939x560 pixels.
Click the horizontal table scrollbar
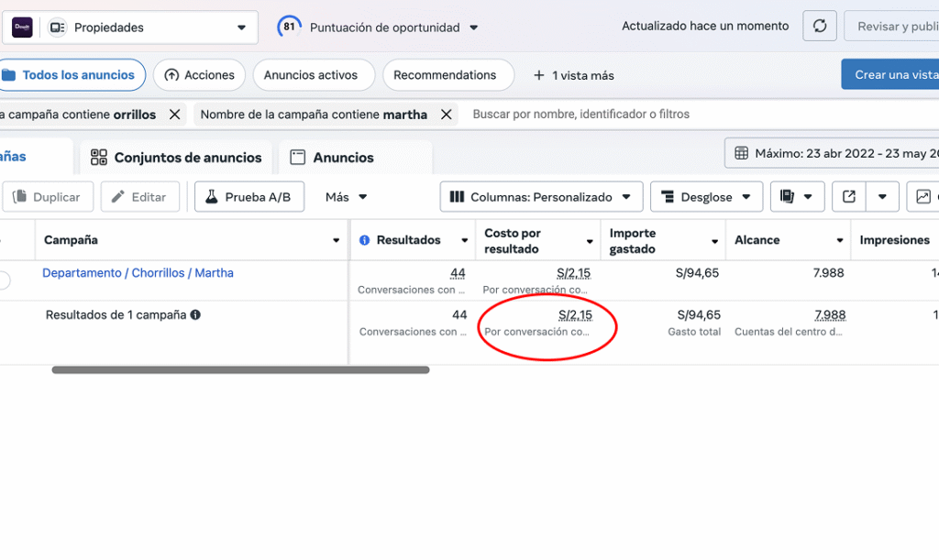click(240, 370)
